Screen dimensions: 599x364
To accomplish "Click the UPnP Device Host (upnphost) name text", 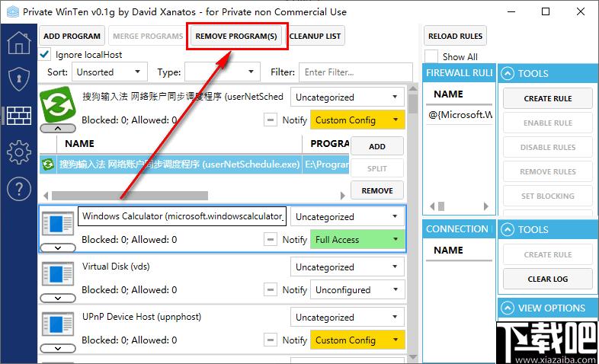I will click(141, 317).
